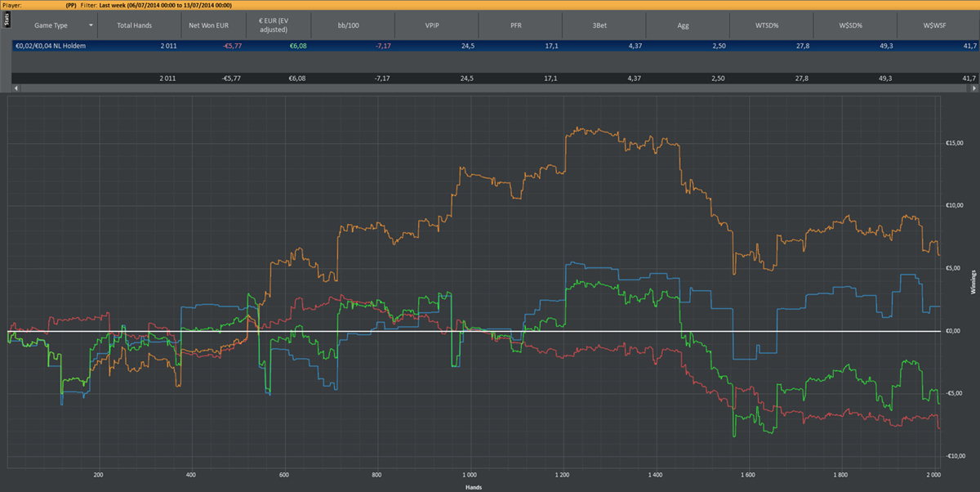This screenshot has width=980, height=492.
Task: Click the 49,3 W$SD% cell in NL Holdem row
Action: [x=885, y=47]
